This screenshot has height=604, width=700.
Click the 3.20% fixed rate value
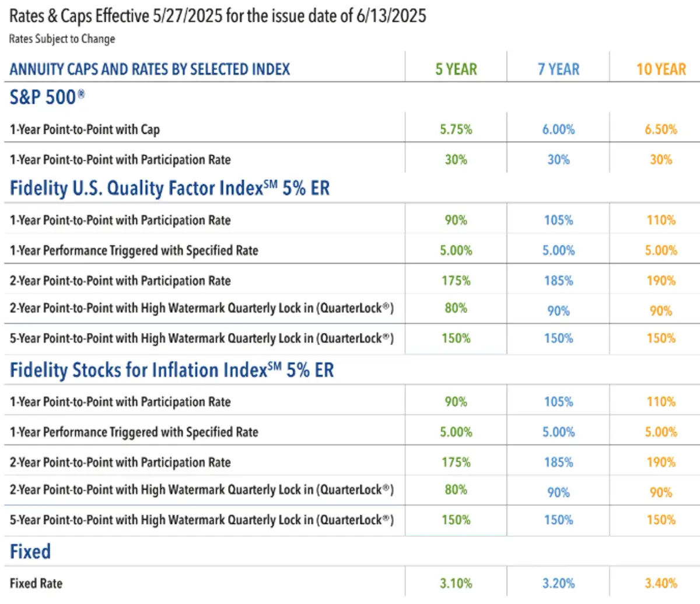pos(558,583)
